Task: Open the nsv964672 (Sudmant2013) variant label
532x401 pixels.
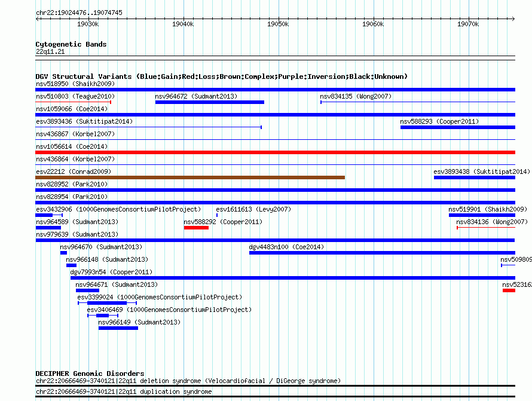Action: click(196, 96)
